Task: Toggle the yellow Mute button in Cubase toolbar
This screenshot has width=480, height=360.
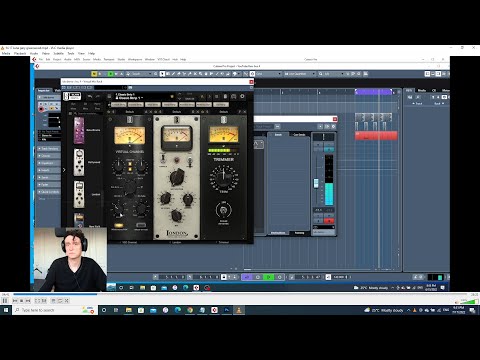Action: tap(94, 74)
